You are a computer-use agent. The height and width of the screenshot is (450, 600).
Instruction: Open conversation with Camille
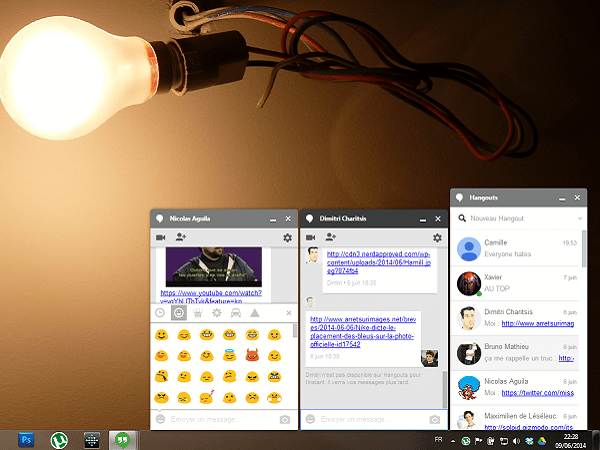click(x=515, y=248)
